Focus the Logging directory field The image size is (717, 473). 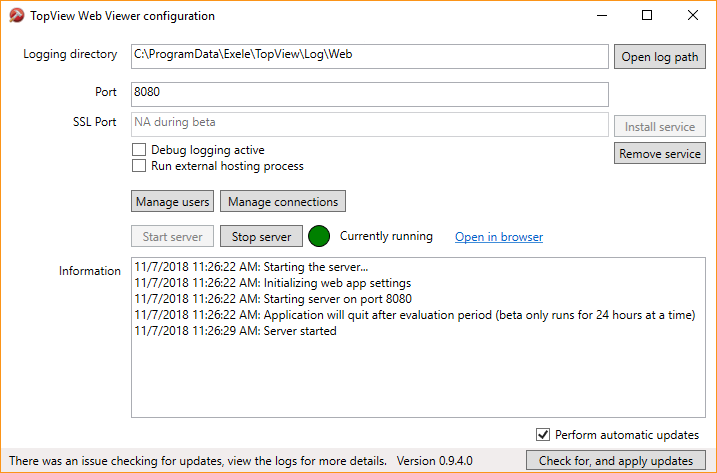click(369, 56)
